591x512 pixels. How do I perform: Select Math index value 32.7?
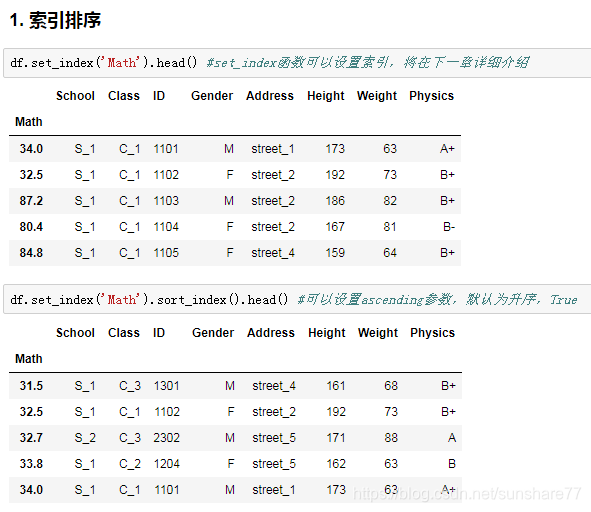pos(31,438)
